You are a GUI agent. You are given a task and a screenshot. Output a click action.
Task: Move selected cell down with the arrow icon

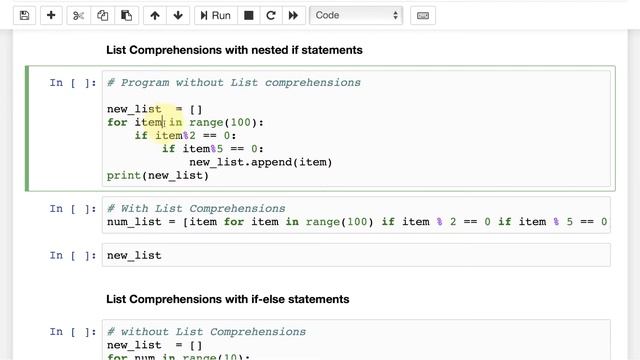(178, 16)
